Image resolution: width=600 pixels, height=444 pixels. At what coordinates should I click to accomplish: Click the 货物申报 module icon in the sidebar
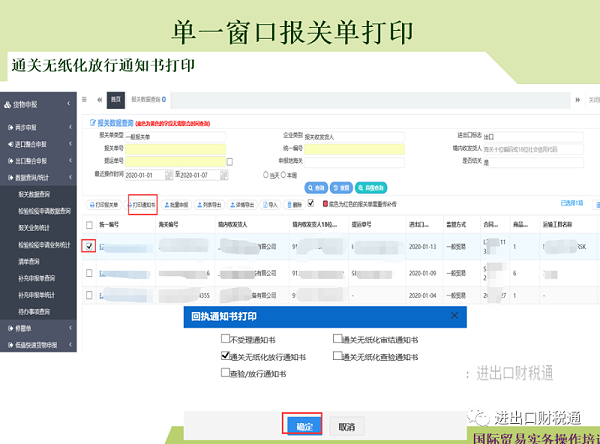(8, 104)
